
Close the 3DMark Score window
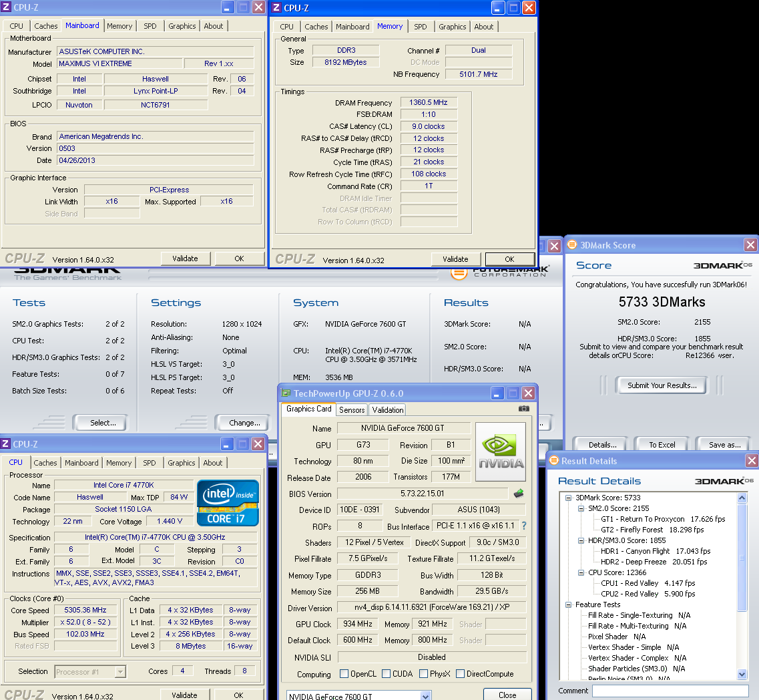750,244
